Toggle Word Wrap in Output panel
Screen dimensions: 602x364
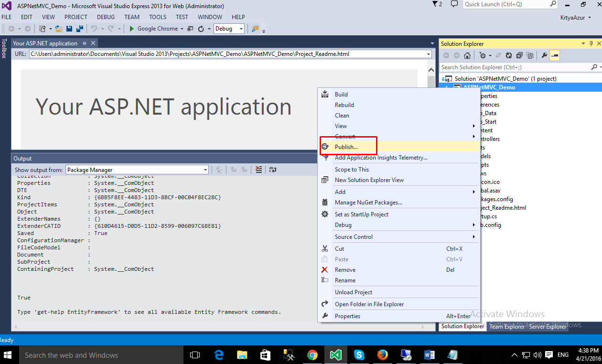[273, 170]
